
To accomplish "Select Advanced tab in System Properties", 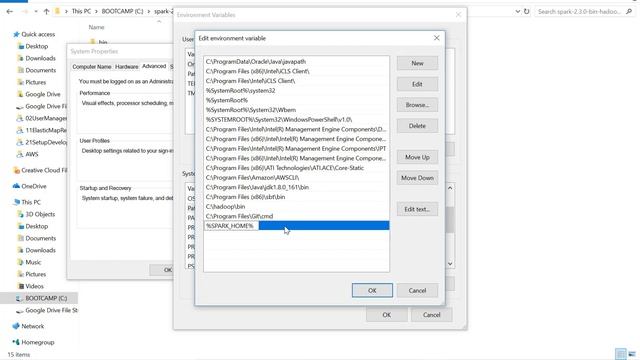I will (154, 66).
